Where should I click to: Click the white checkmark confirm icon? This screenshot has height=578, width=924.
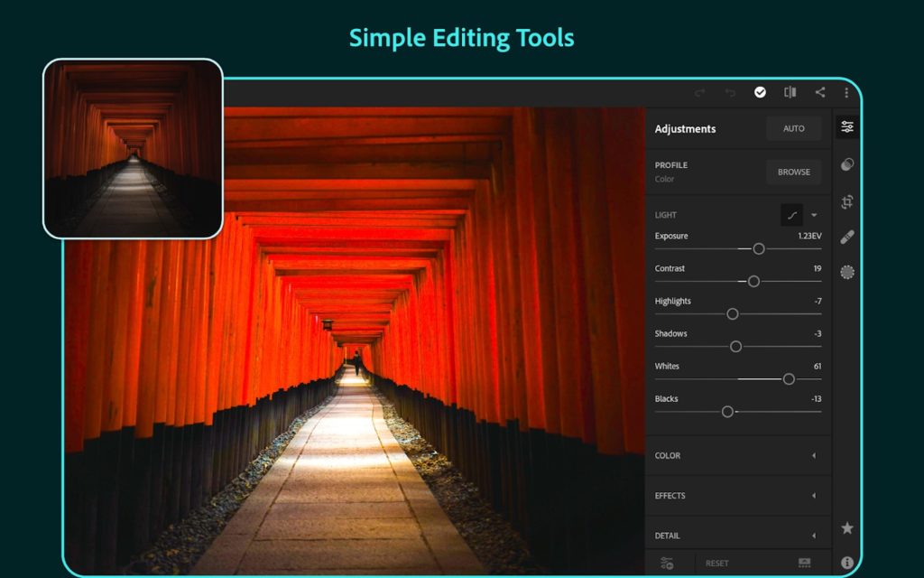click(760, 92)
